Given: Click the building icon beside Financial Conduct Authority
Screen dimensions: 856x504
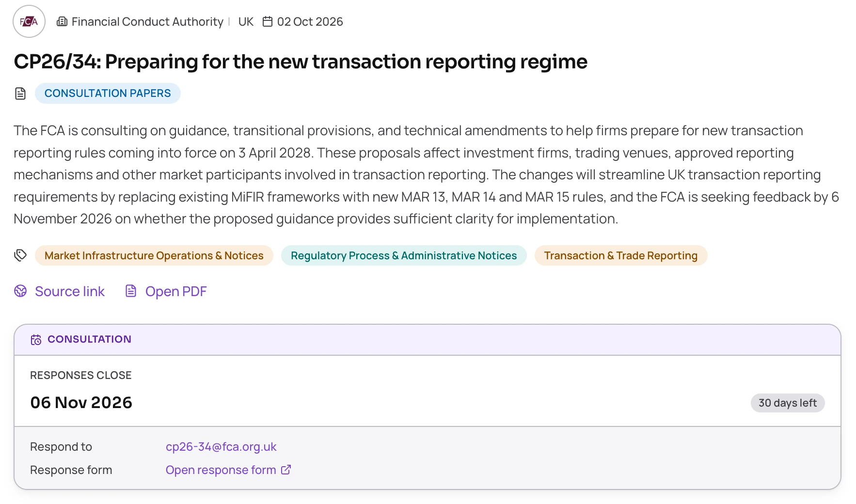Looking at the screenshot, I should pyautogui.click(x=62, y=22).
